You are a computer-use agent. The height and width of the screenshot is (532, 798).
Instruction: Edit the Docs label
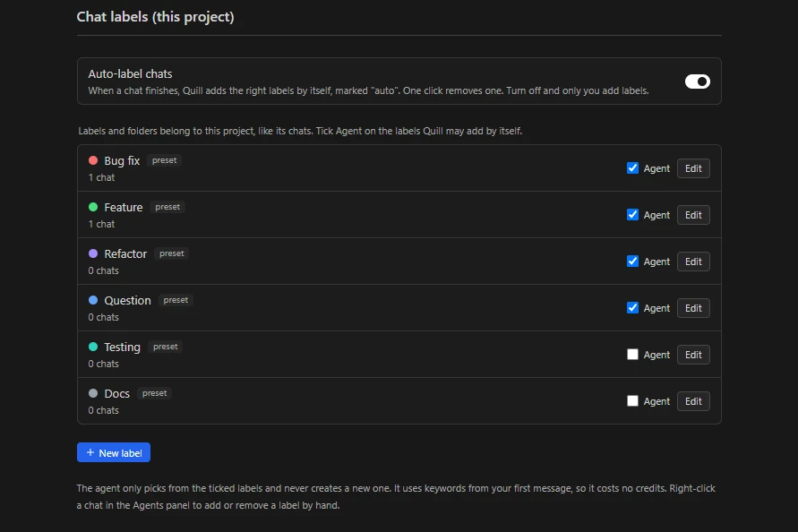(693, 401)
